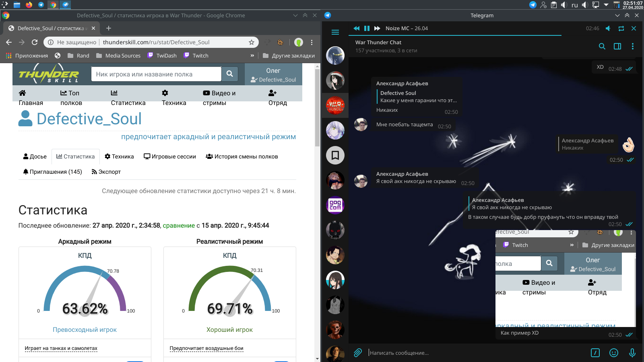Open ru keyboard layout indicator
Image resolution: width=644 pixels, height=362 pixels.
(575, 5)
